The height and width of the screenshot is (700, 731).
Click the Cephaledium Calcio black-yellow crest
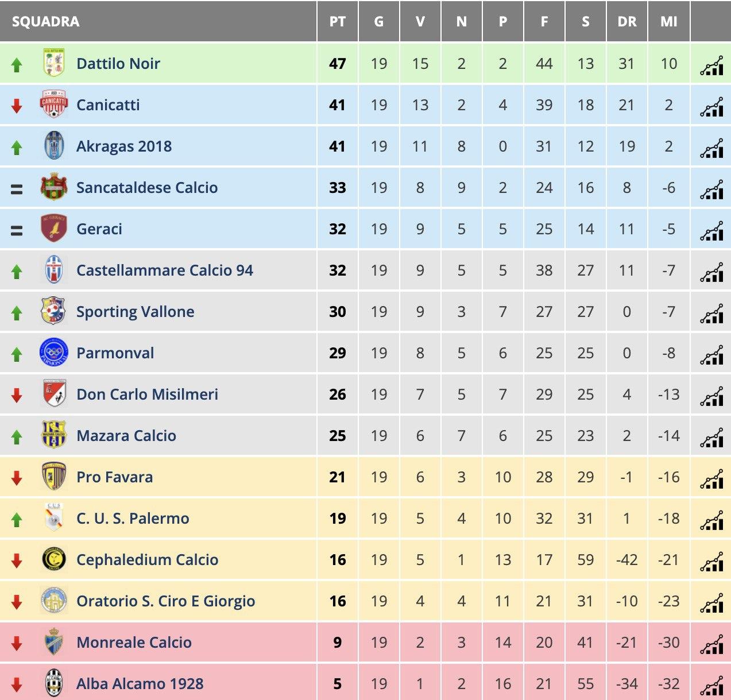point(54,559)
